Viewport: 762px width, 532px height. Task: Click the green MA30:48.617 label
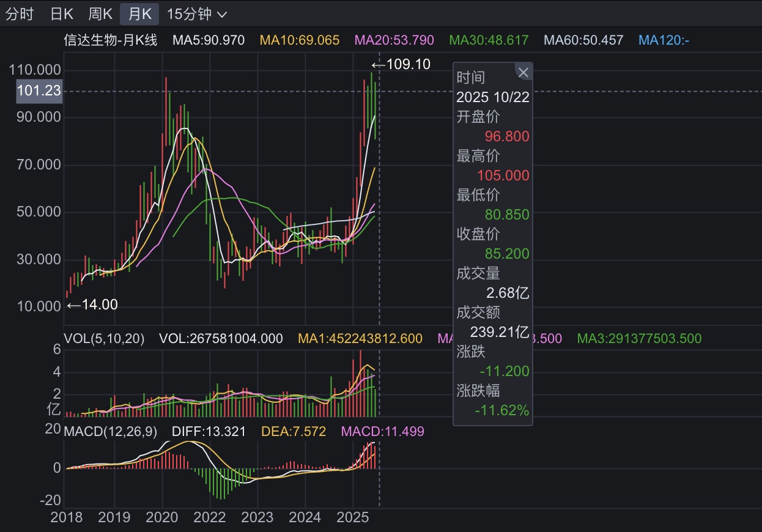(489, 40)
